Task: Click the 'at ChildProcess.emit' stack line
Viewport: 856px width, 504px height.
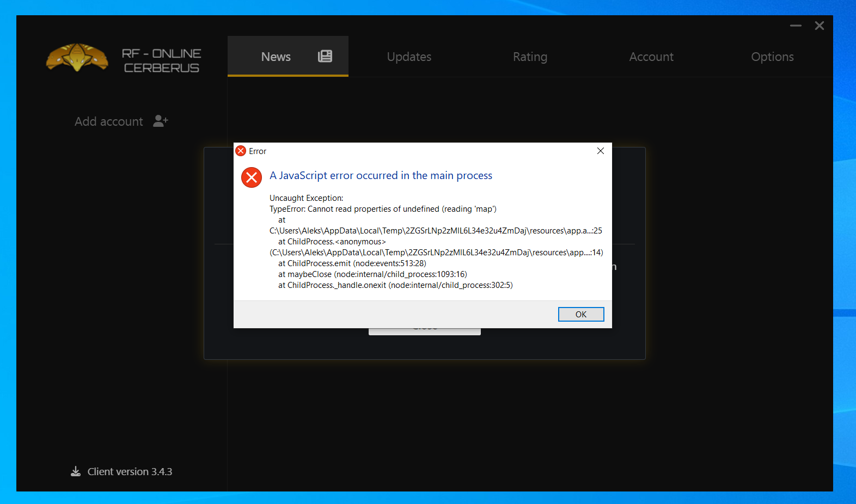Action: click(x=352, y=263)
